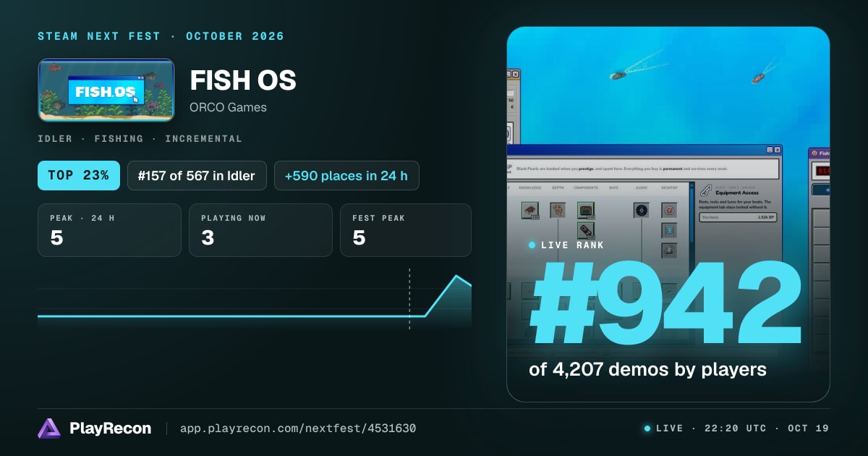Click the dashed vertical marker on the chart
The image size is (868, 456).
[x=409, y=300]
